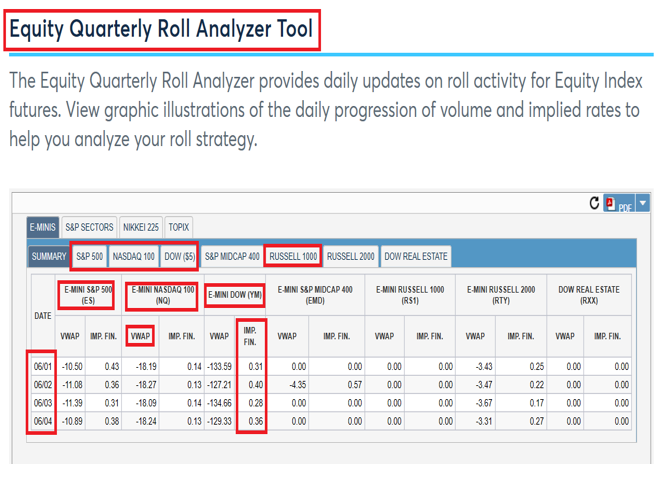Click the -10.50 VWAP value
Viewport: 659px width, 481px height.
72,367
